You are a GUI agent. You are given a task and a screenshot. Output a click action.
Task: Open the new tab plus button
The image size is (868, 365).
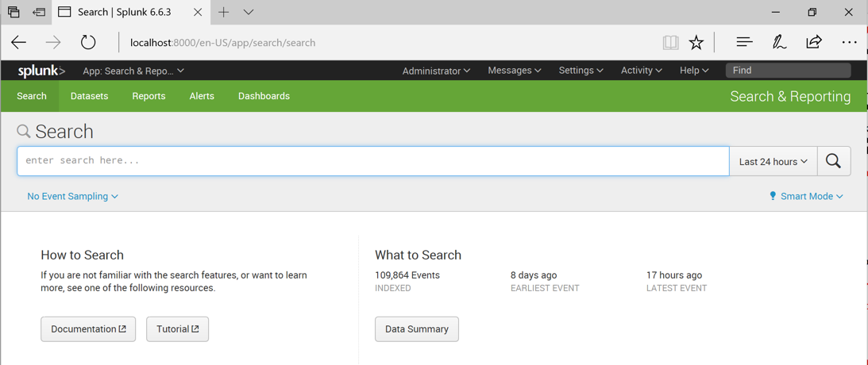pos(224,12)
